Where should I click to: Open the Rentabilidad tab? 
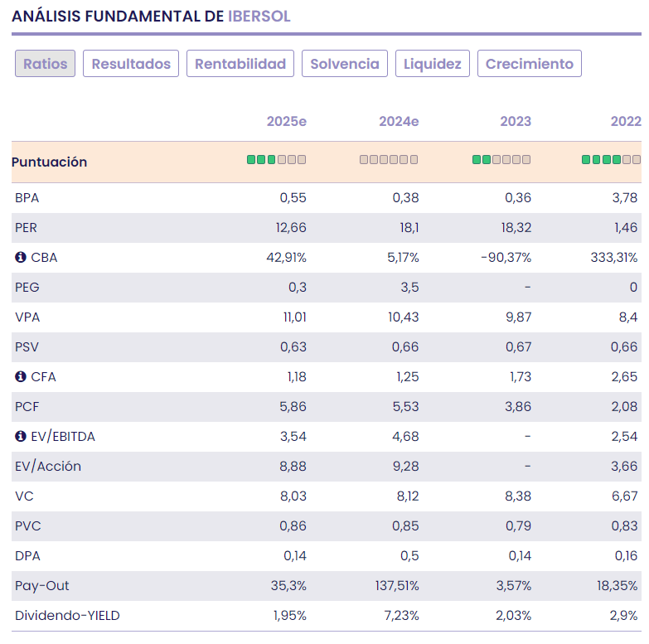click(240, 64)
